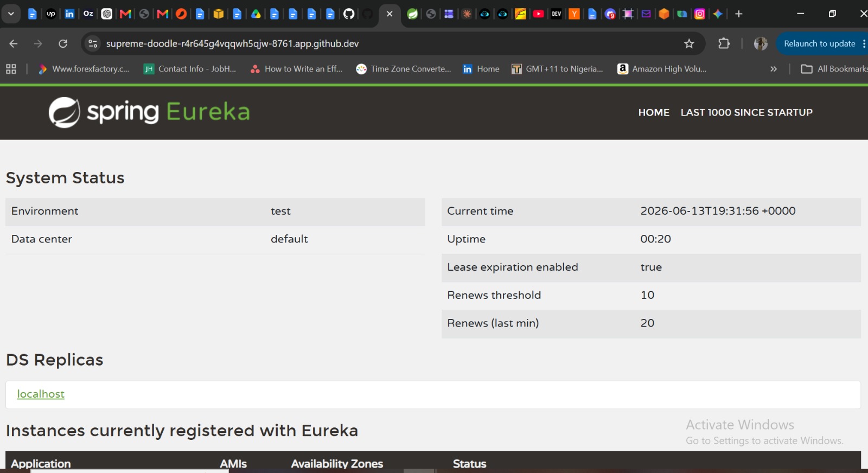The height and width of the screenshot is (473, 868).
Task: Open the HOME navigation item
Action: pos(654,112)
